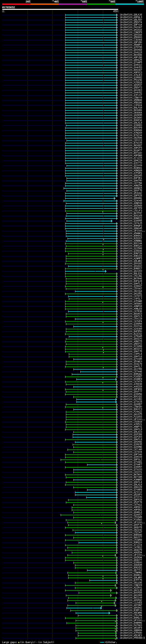Open hit UniRef100_O04179
Screen dimensions: 146x644
131,364
